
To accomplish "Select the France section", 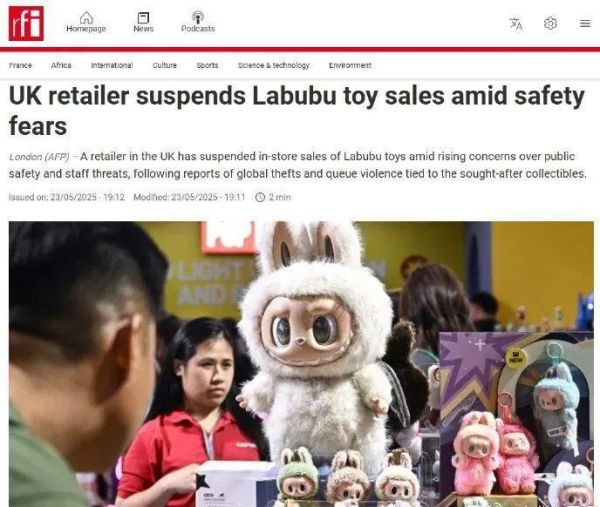I will click(x=20, y=65).
